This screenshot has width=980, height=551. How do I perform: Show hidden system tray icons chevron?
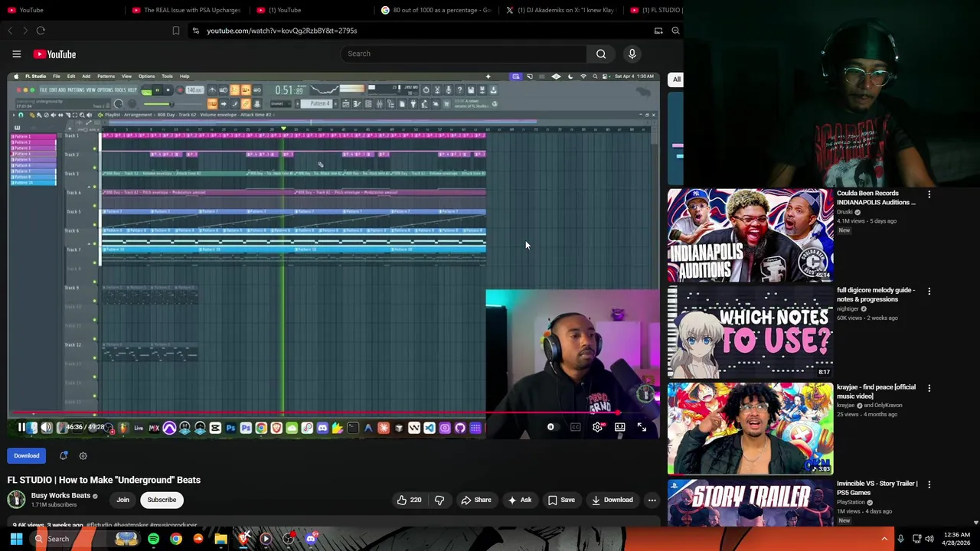[x=884, y=539]
